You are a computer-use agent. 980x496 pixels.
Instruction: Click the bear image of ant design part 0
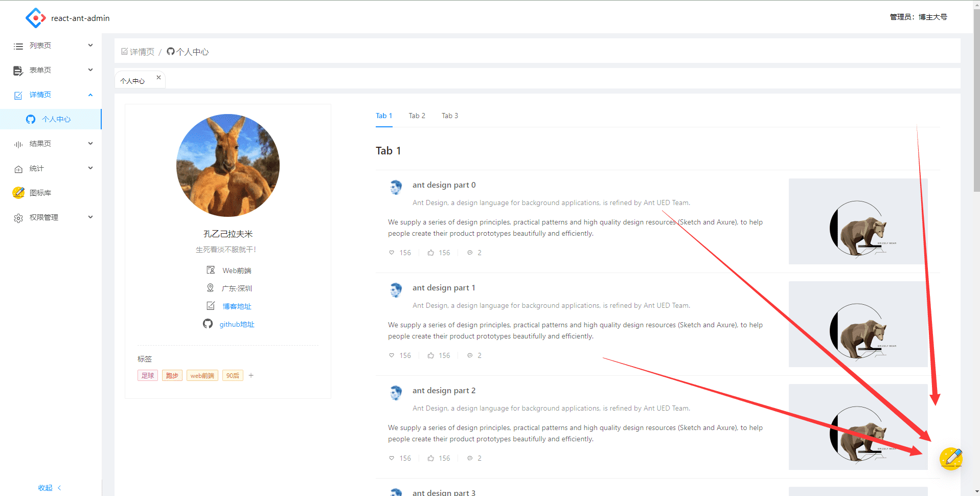pyautogui.click(x=858, y=221)
